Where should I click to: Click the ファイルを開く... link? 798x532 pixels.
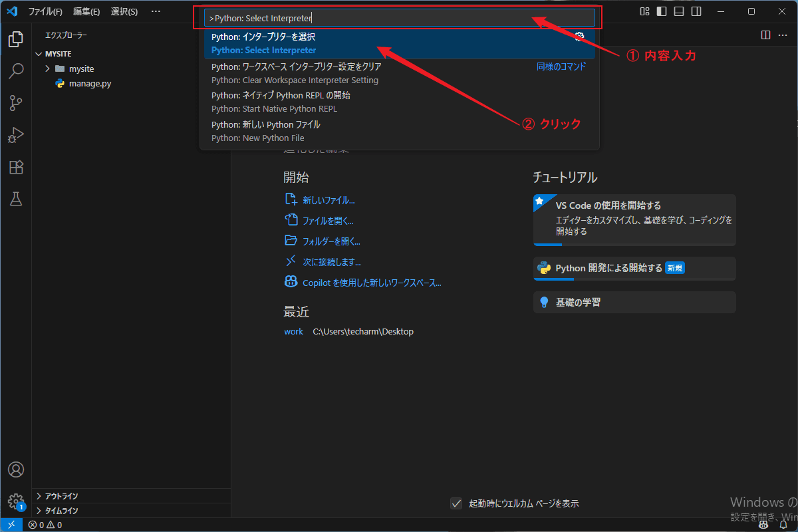coord(319,220)
